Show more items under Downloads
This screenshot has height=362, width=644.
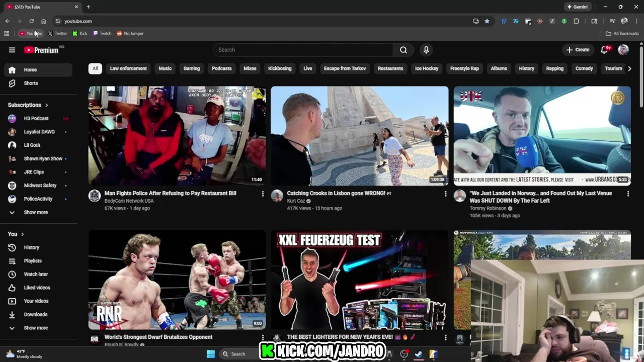point(38,328)
